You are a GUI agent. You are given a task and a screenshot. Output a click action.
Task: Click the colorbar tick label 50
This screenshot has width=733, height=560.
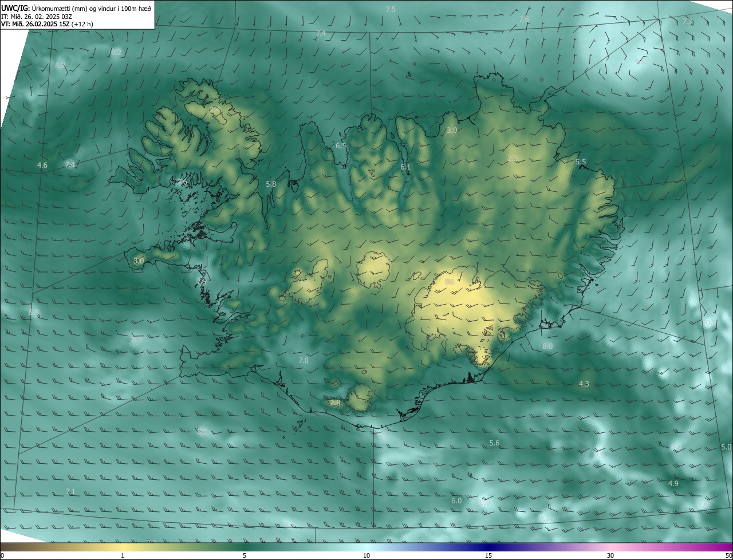[728, 555]
